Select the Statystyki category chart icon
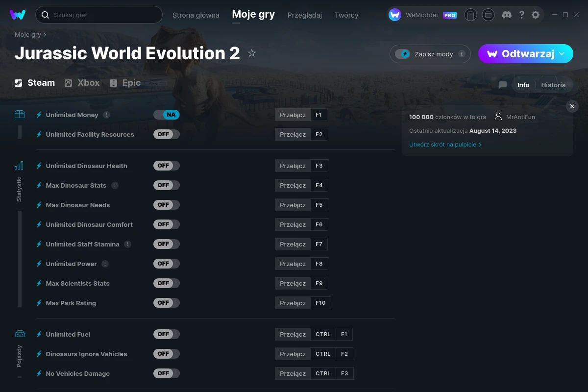588x392 pixels. [19, 166]
